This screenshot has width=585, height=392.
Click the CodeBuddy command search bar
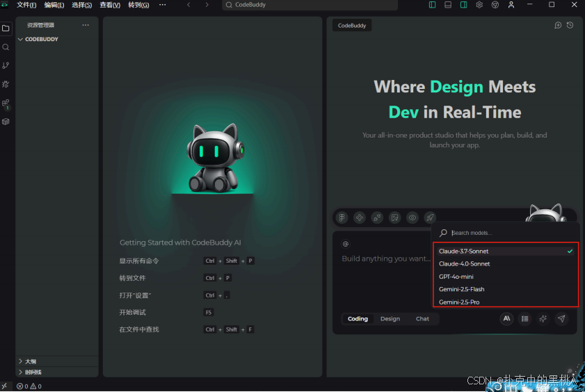310,5
